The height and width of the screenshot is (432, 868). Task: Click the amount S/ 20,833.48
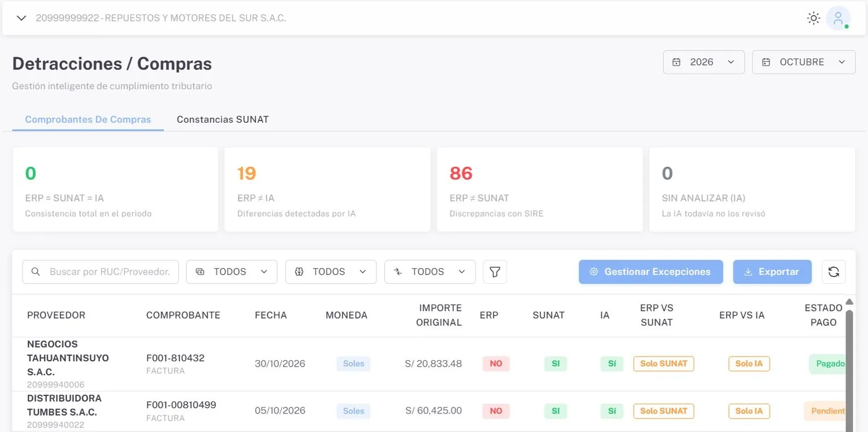click(433, 364)
